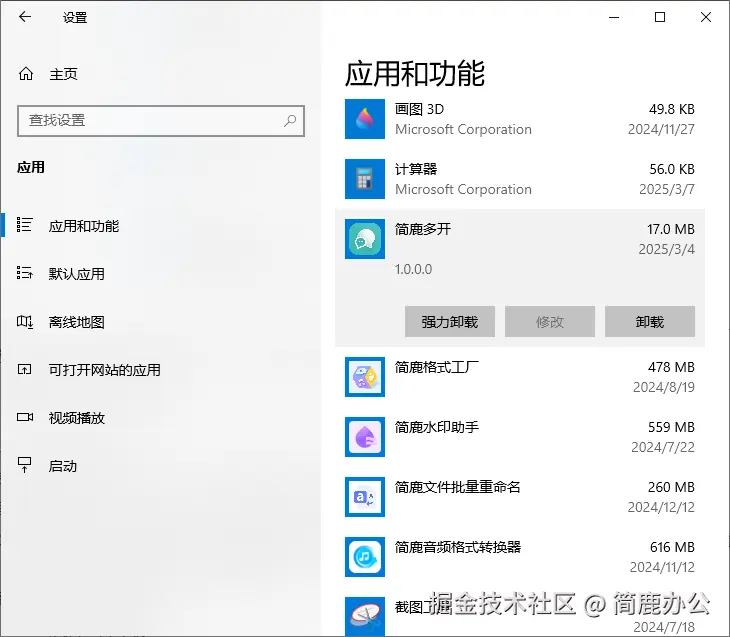Click the 56.0 KB size value
This screenshot has height=637, width=730.
672,169
